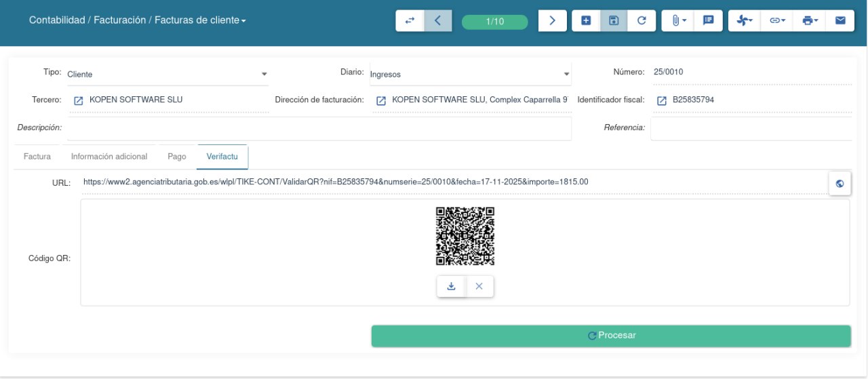
Task: Expand the Diario dropdown
Action: (566, 74)
